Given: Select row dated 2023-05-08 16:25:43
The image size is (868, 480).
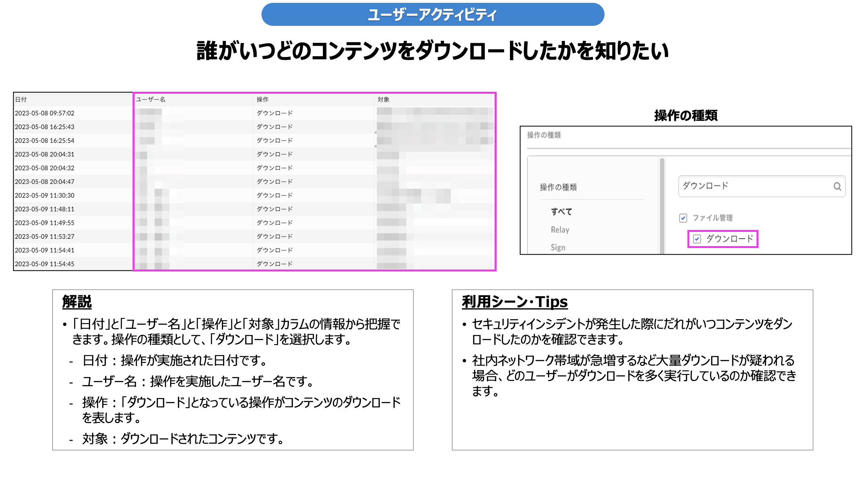Looking at the screenshot, I should tap(44, 127).
